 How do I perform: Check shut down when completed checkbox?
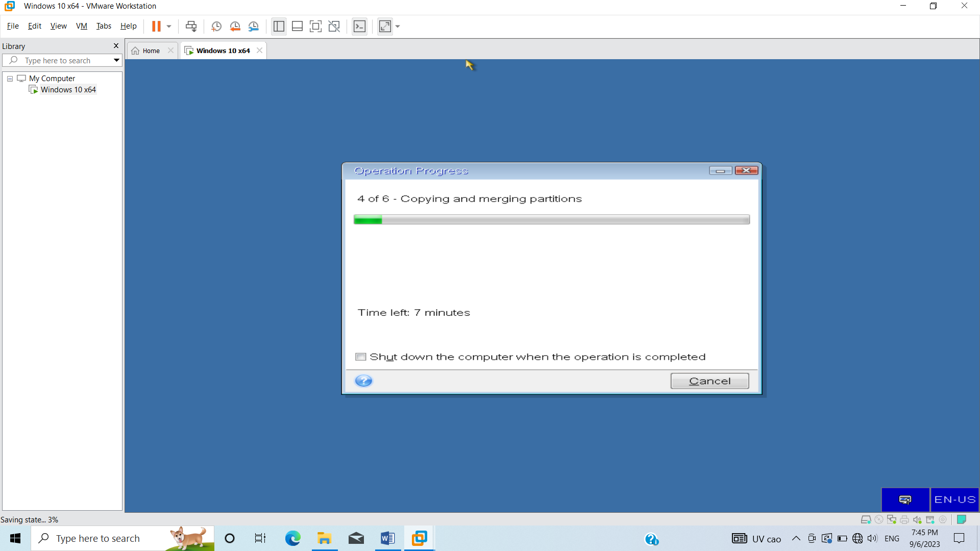coord(361,357)
